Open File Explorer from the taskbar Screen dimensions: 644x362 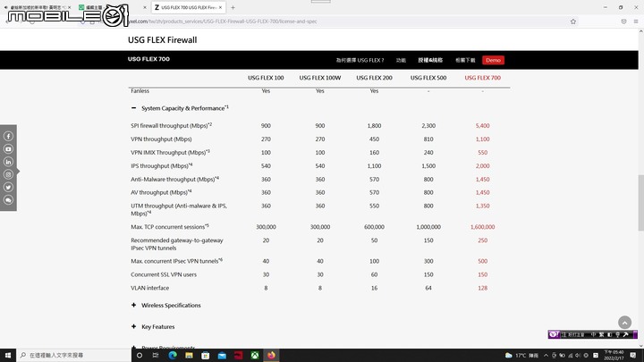pyautogui.click(x=189, y=355)
